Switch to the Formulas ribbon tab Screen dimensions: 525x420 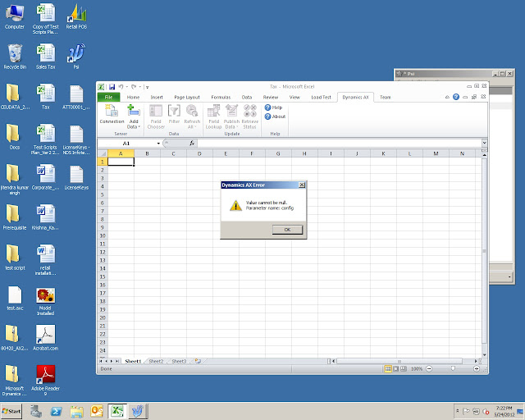(x=221, y=97)
